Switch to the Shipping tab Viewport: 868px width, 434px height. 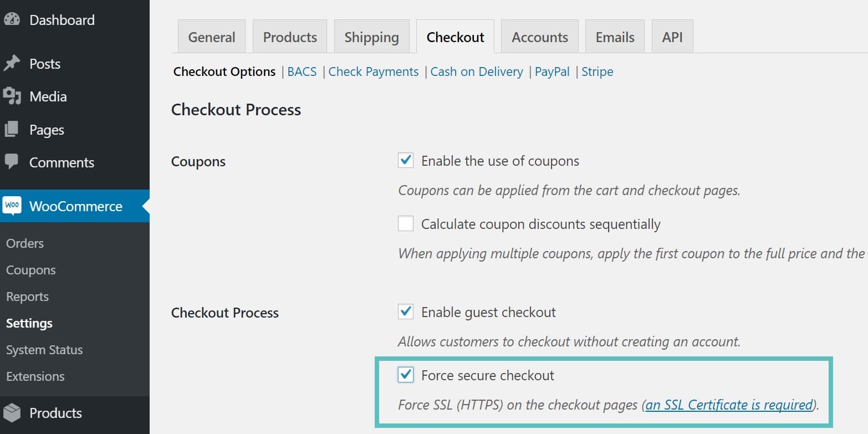pyautogui.click(x=371, y=36)
